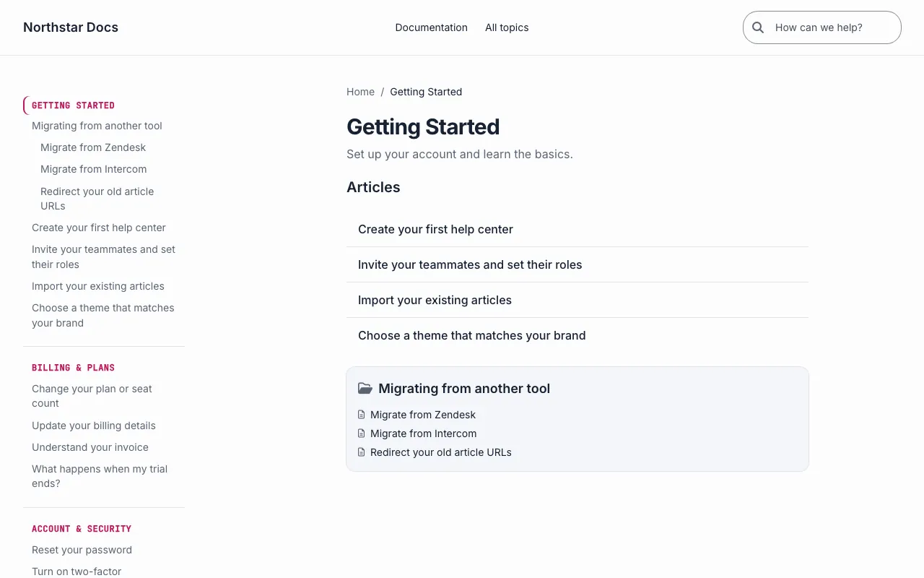Open sidebar link Redirect your old article URLs
Image resolution: width=924 pixels, height=578 pixels.
[x=97, y=199]
